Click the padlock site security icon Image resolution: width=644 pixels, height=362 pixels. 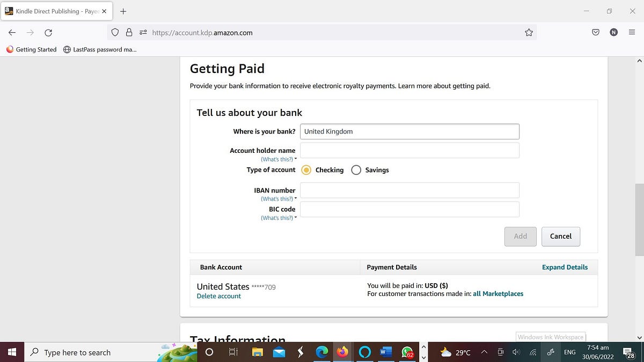pos(129,32)
